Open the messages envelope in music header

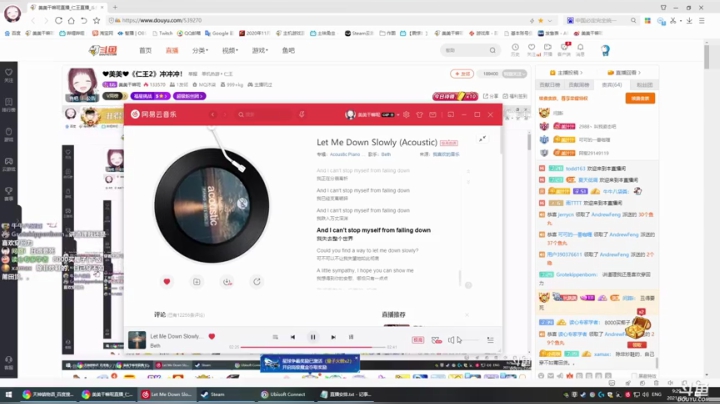click(x=433, y=114)
